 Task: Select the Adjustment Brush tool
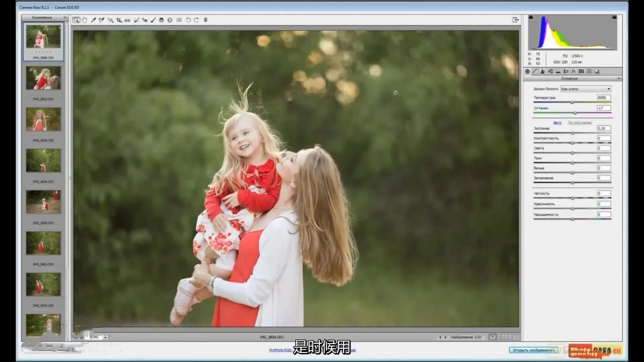point(153,20)
